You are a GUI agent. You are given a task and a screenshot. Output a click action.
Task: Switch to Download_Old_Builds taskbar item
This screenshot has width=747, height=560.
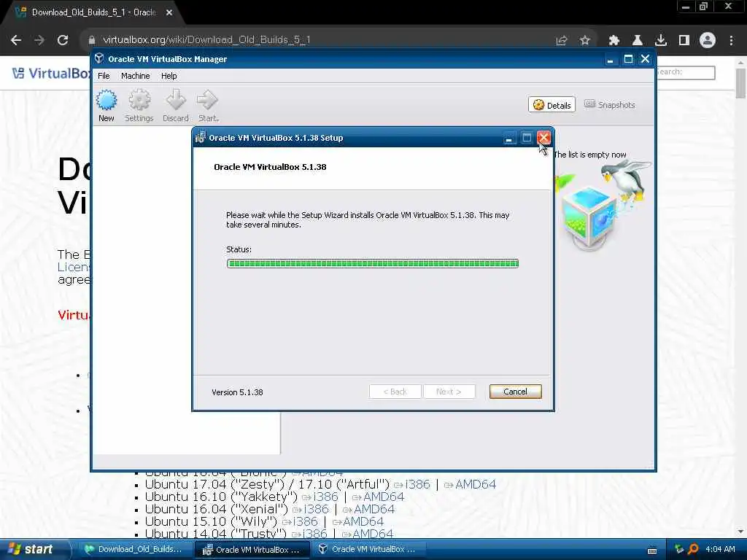pyautogui.click(x=134, y=549)
